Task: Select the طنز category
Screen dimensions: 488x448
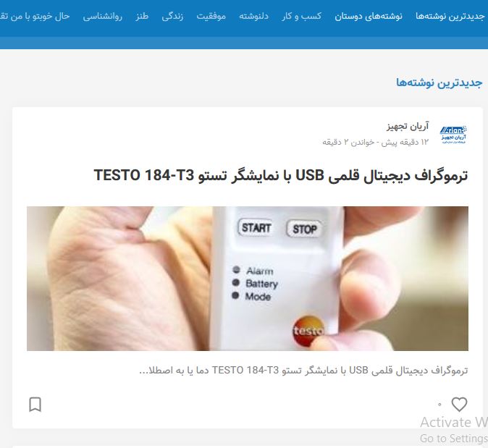Action: pos(142,16)
